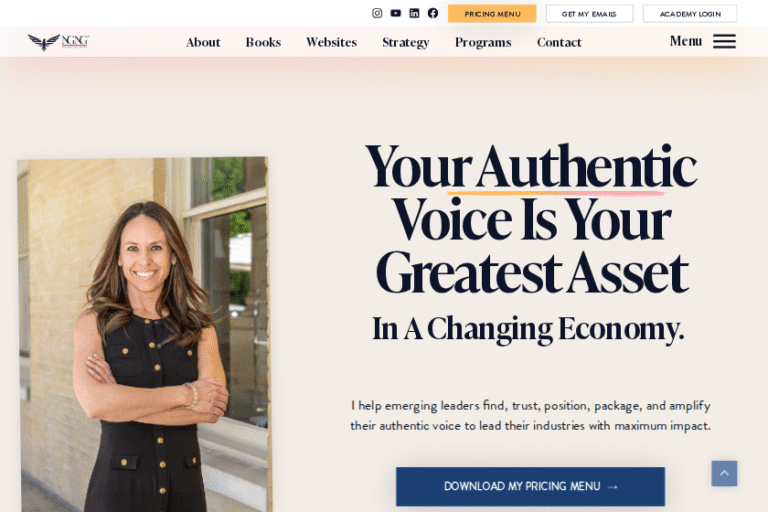Click Download My Pricing Menu button
Image resolution: width=768 pixels, height=512 pixels.
[x=530, y=486]
